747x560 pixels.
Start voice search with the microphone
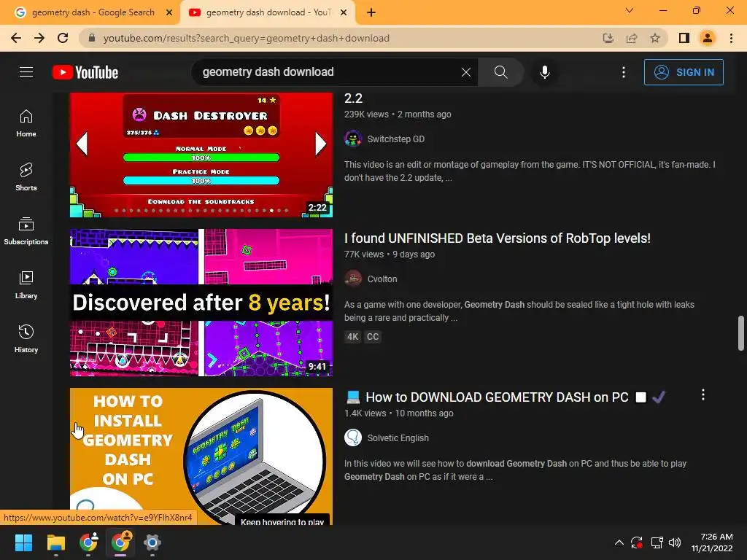[544, 72]
